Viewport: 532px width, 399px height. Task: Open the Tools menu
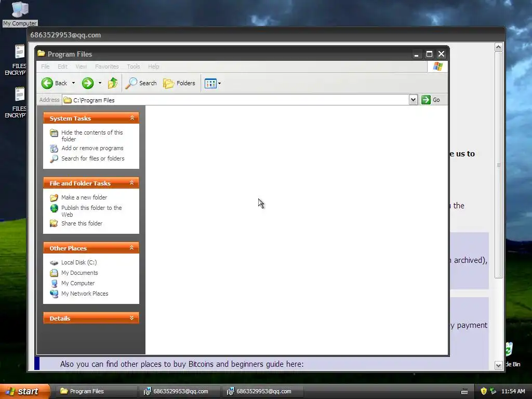pos(134,66)
